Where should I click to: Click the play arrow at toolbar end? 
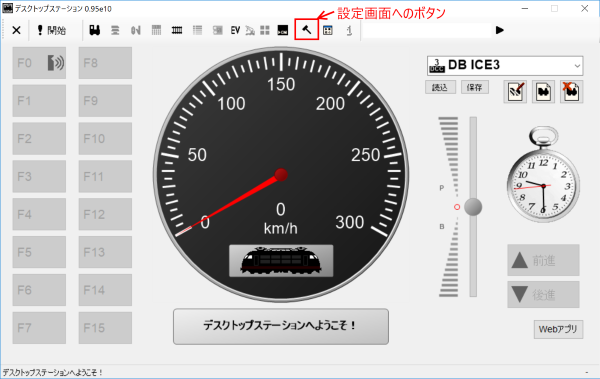pos(499,30)
